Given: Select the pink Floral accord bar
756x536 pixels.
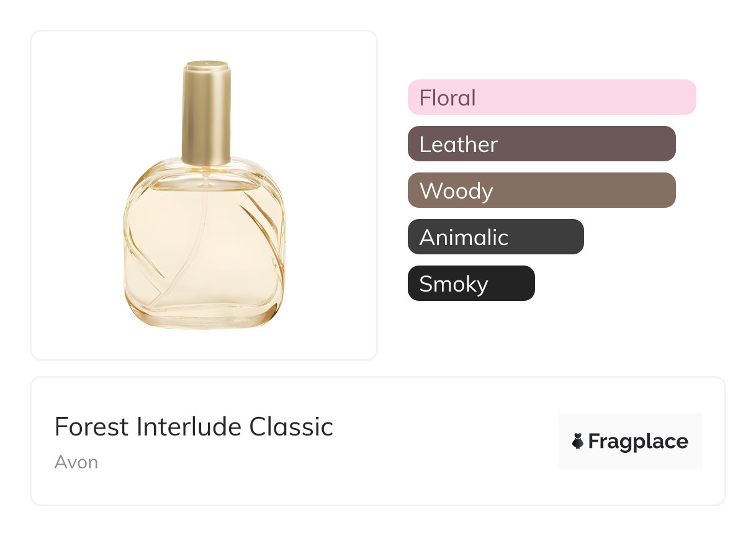Looking at the screenshot, I should pos(551,97).
